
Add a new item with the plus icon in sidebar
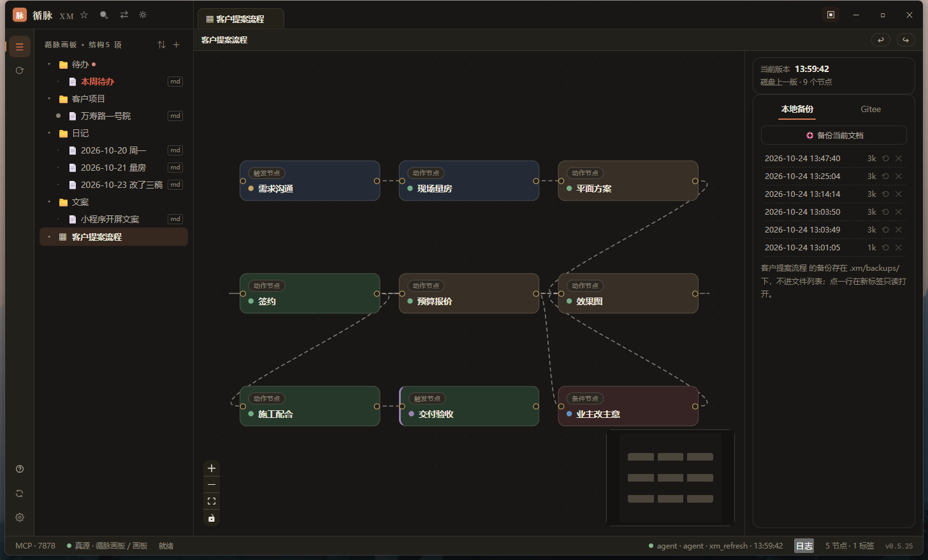[x=177, y=45]
